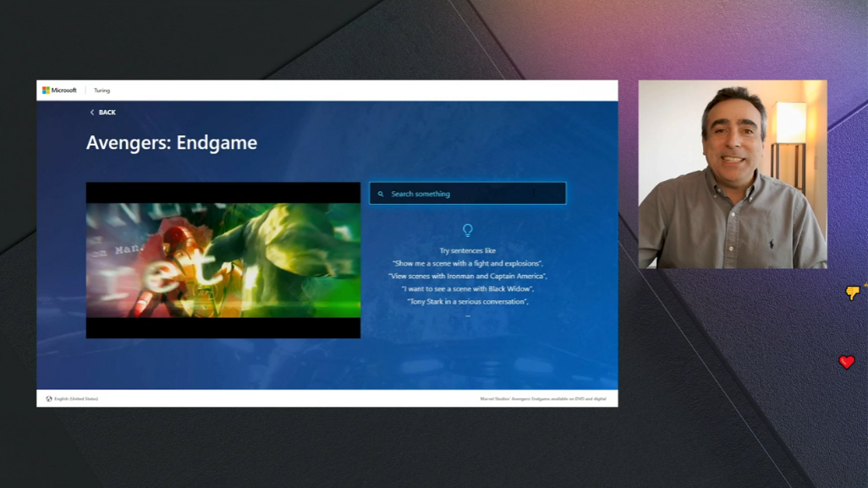The image size is (868, 488).
Task: Select suggestion about Black Widow scene
Action: tap(468, 288)
